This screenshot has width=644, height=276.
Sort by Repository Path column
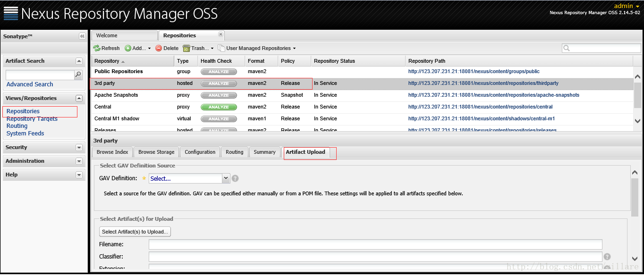click(x=519, y=61)
